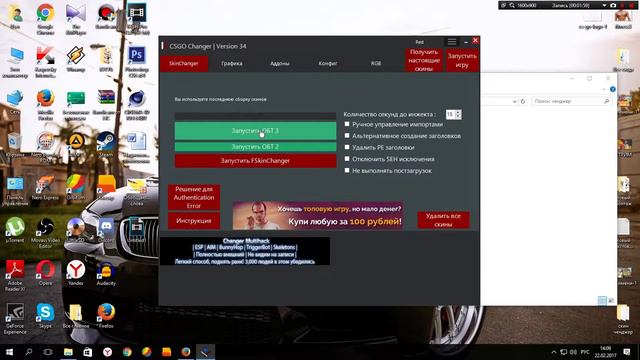
Task: Switch to the RGB tab
Action: [x=376, y=63]
